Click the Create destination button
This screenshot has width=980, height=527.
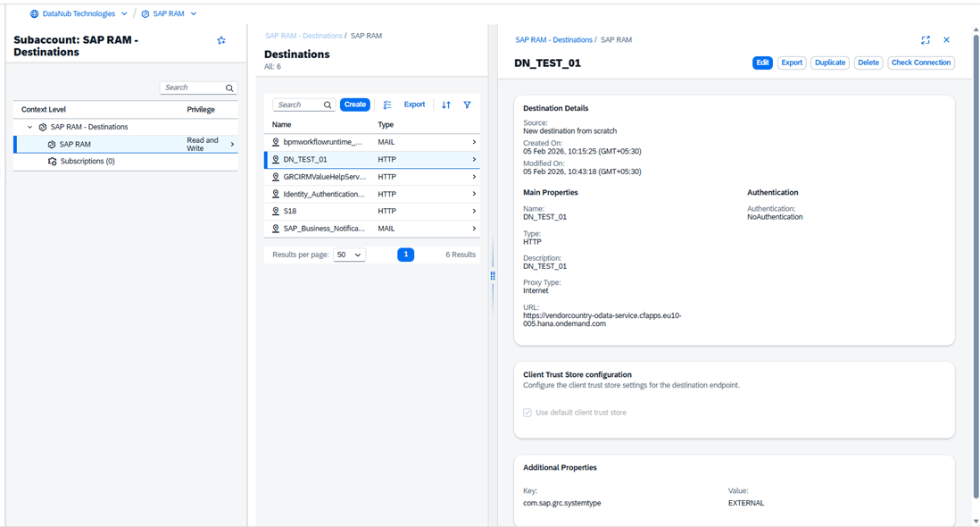point(355,105)
